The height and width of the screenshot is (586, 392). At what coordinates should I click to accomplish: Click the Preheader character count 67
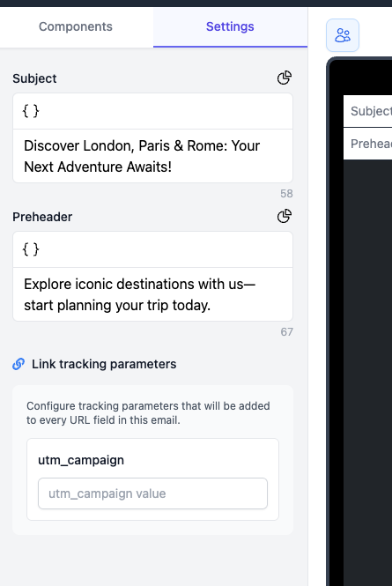[x=286, y=332]
